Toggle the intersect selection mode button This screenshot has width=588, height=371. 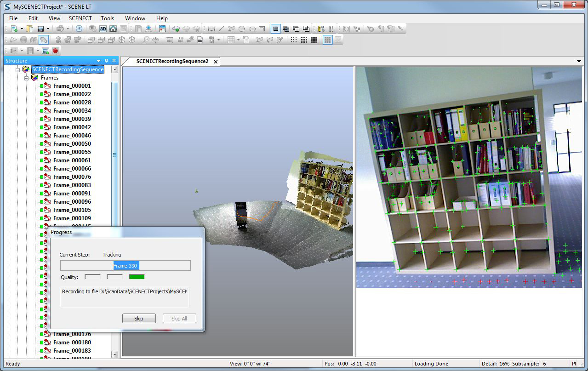pyautogui.click(x=306, y=29)
